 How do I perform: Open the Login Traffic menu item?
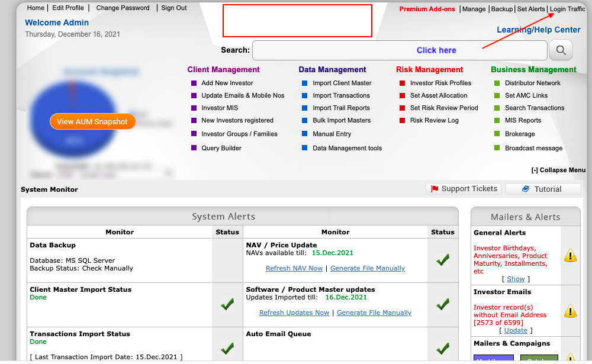567,9
